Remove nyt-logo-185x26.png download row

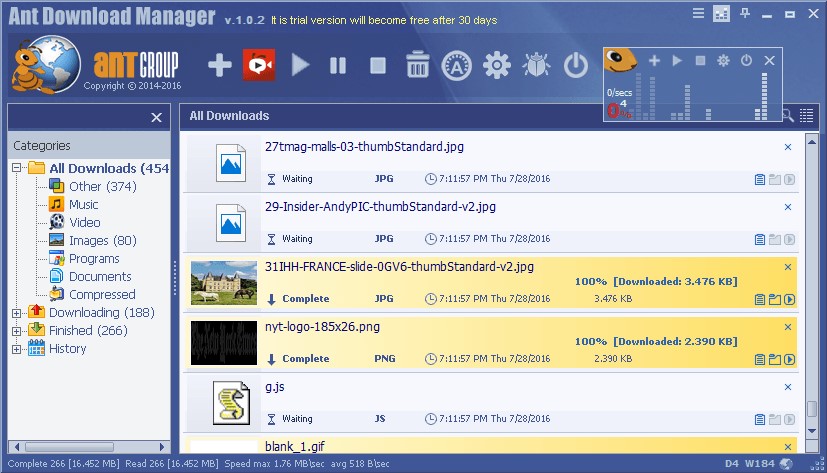788,327
